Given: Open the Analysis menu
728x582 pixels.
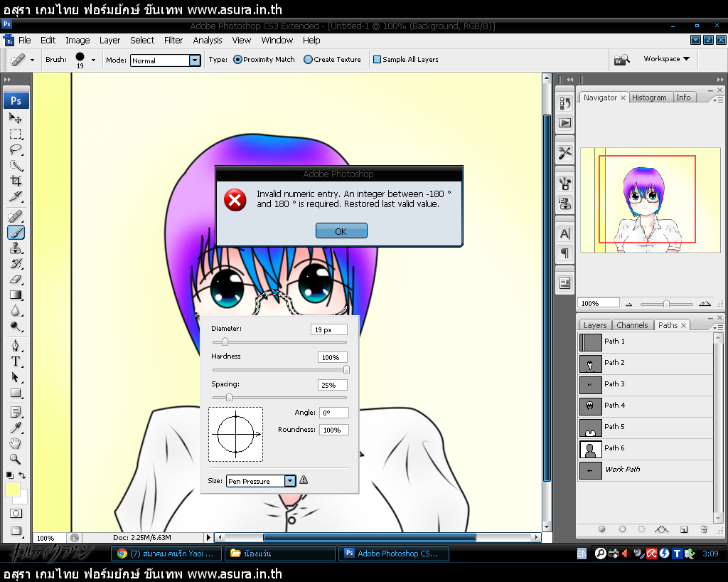Looking at the screenshot, I should (208, 41).
